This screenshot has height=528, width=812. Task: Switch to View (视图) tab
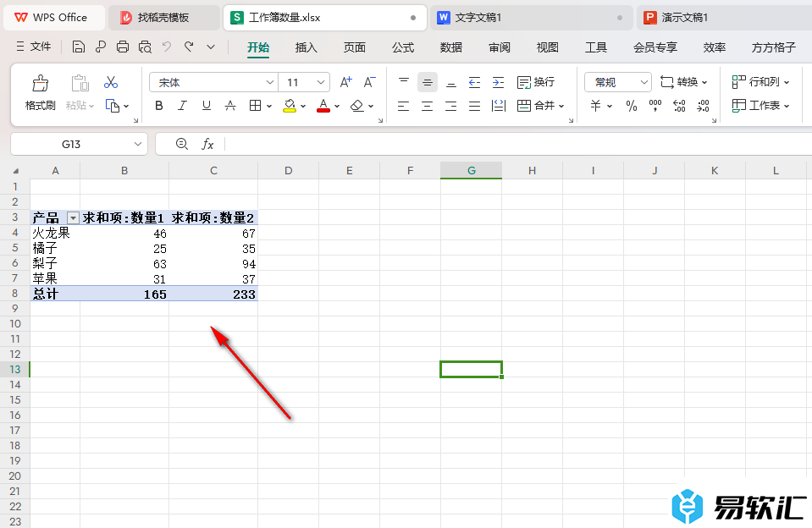[547, 47]
